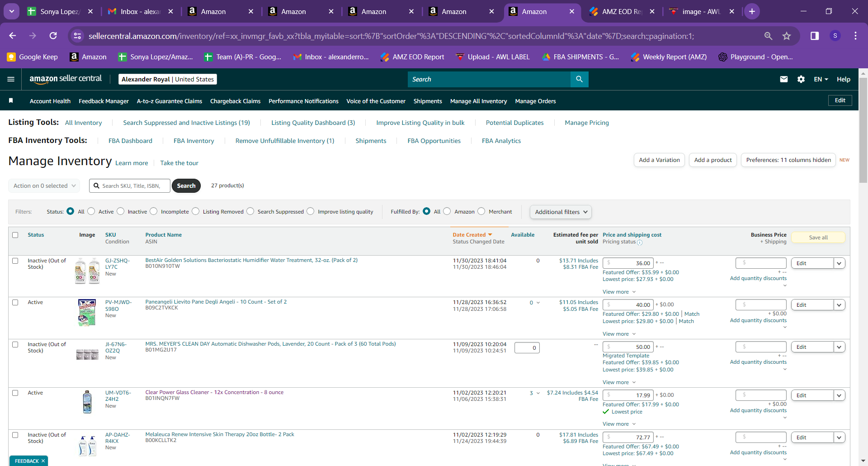Open the FBA Dashboard link
This screenshot has height=466, width=868.
(130, 141)
